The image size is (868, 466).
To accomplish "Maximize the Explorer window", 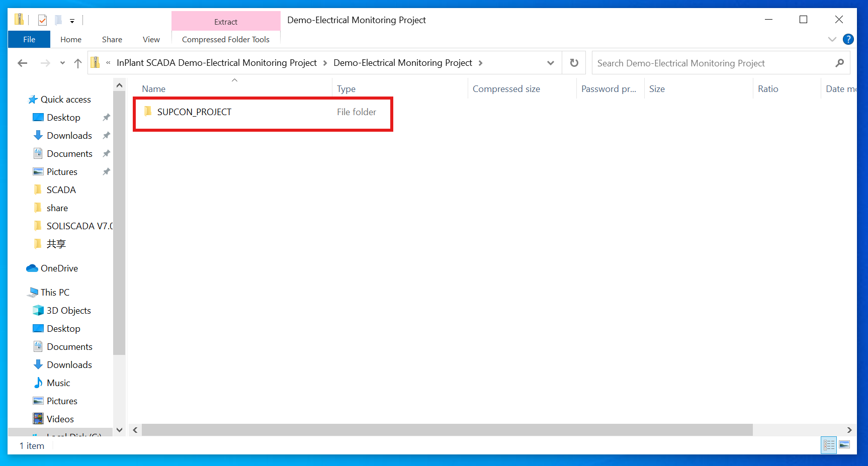I will [x=803, y=20].
